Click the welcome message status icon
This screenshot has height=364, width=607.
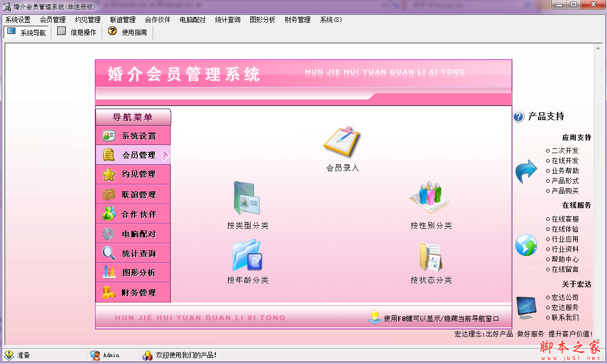pos(147,355)
